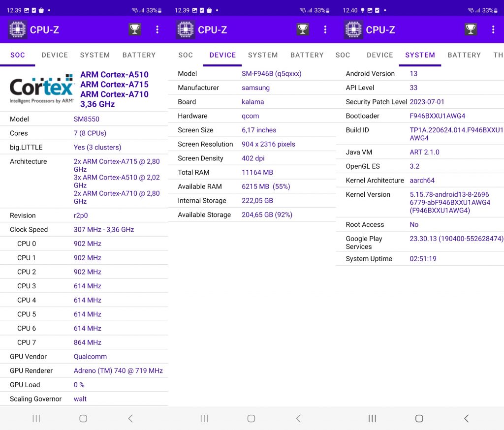
Task: Tap the CPU-Z chip logo in right panel
Action: tap(353, 30)
